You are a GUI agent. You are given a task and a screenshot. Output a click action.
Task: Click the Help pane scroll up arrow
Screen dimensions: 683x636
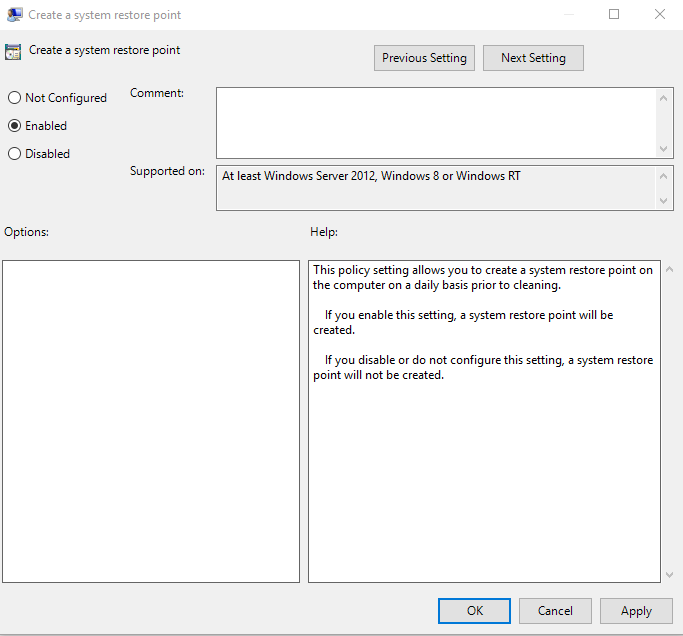669,270
